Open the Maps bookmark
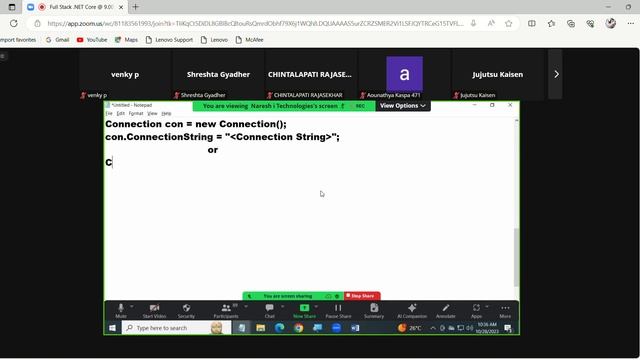The height and width of the screenshot is (360, 640). click(x=126, y=40)
